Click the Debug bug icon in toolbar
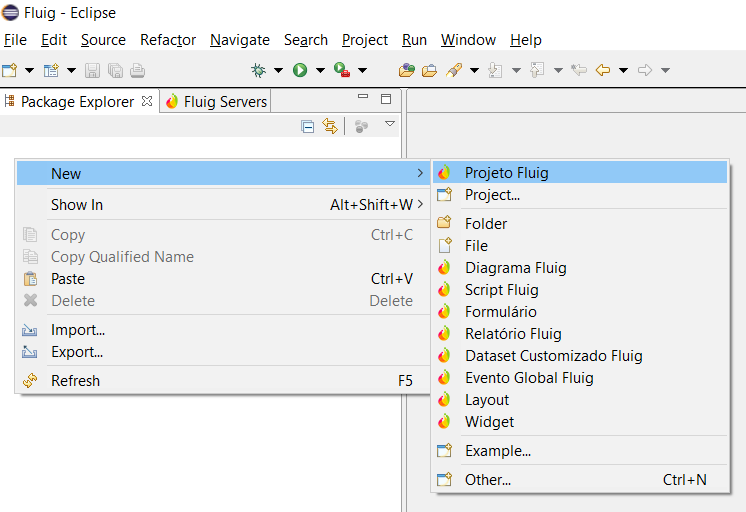746x512 pixels. coord(258,70)
